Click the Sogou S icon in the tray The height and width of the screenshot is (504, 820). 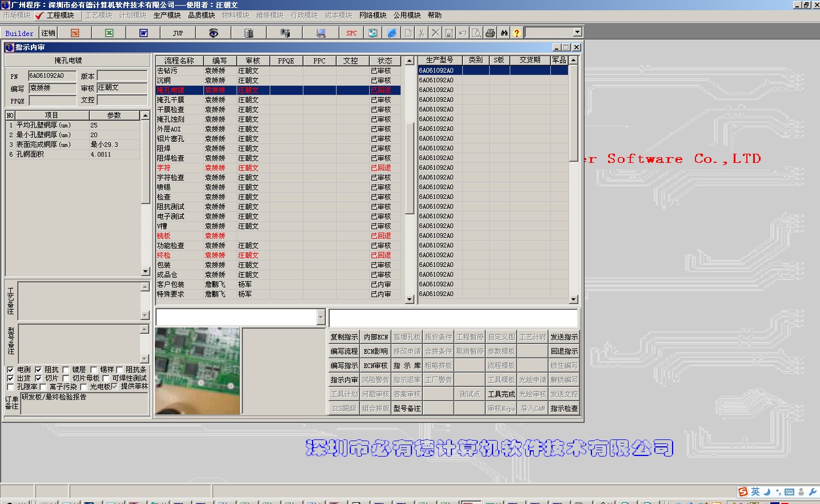(x=743, y=492)
